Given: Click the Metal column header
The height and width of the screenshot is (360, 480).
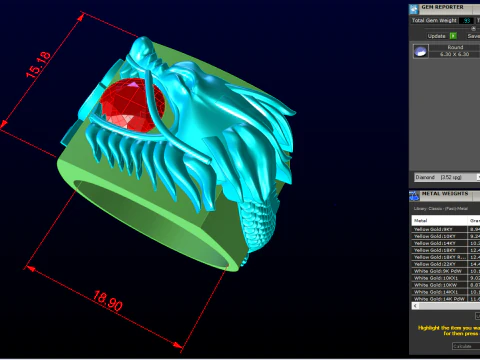Looking at the screenshot, I should (x=440, y=221).
